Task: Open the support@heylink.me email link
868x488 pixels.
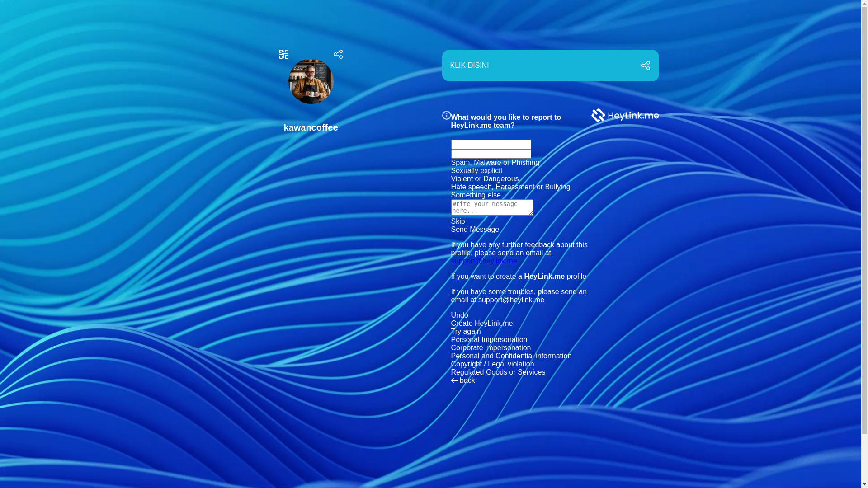Action: click(x=484, y=261)
